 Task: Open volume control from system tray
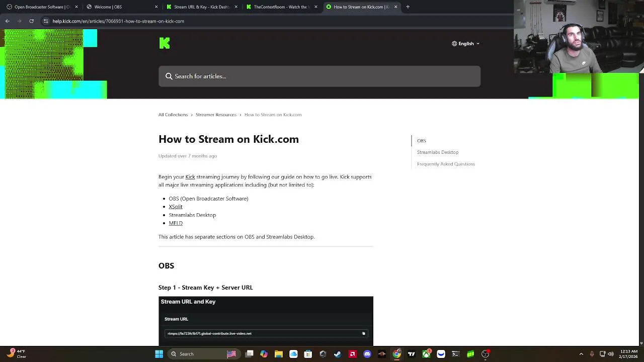pyautogui.click(x=611, y=354)
